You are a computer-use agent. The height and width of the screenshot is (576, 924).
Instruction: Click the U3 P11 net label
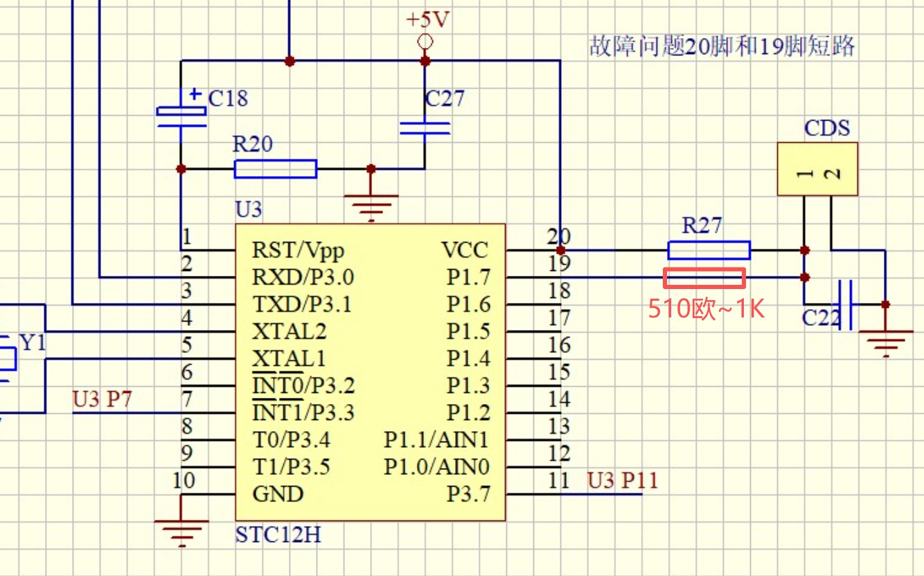(622, 480)
